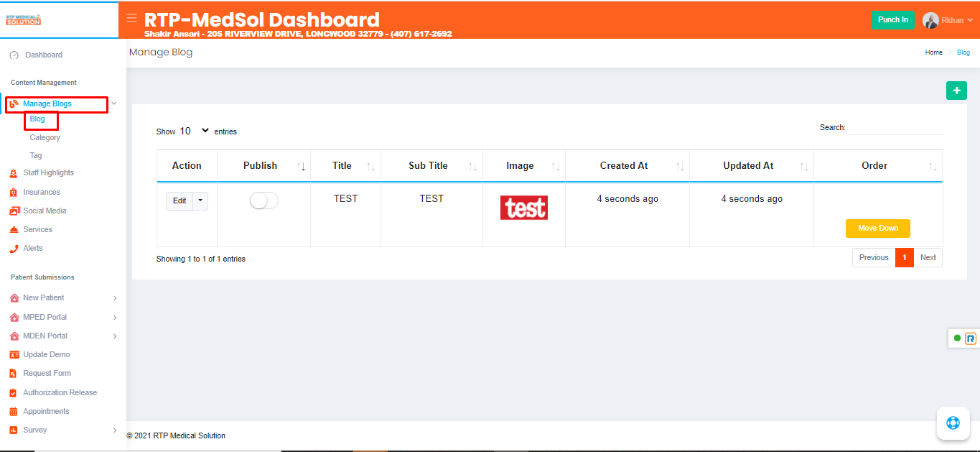This screenshot has height=452, width=980.
Task: Collapse the Manage Blogs submenu chevron
Action: pos(113,104)
